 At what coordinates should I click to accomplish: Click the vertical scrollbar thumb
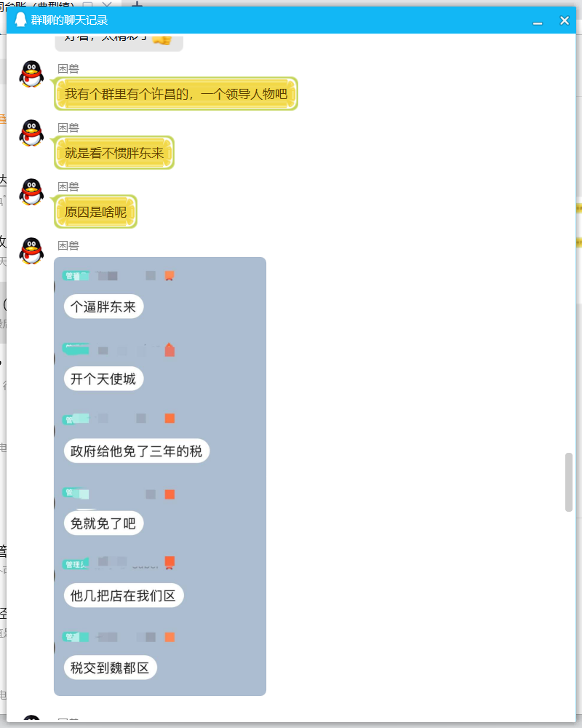tap(568, 483)
